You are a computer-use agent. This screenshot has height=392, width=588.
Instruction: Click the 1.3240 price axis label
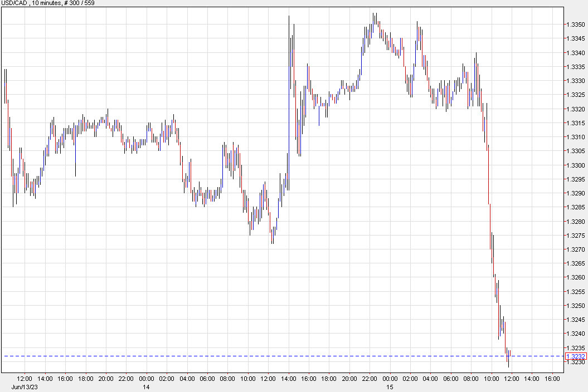pos(576,334)
